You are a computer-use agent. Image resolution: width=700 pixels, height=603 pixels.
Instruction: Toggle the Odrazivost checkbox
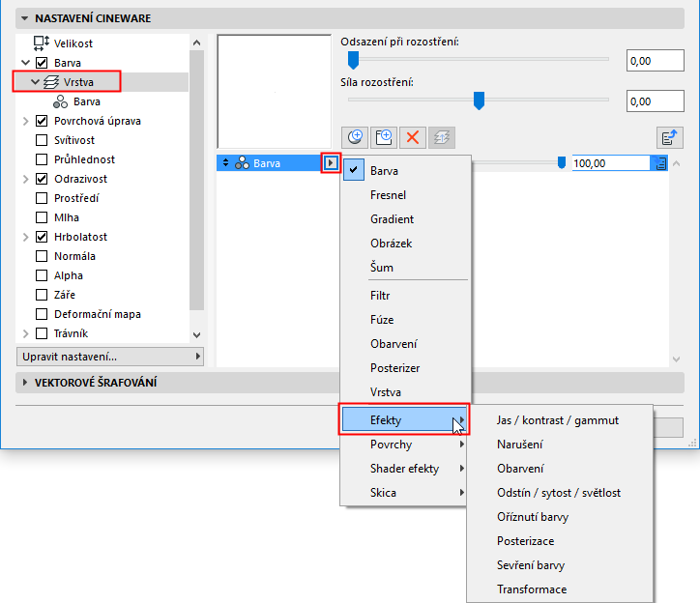tap(42, 179)
